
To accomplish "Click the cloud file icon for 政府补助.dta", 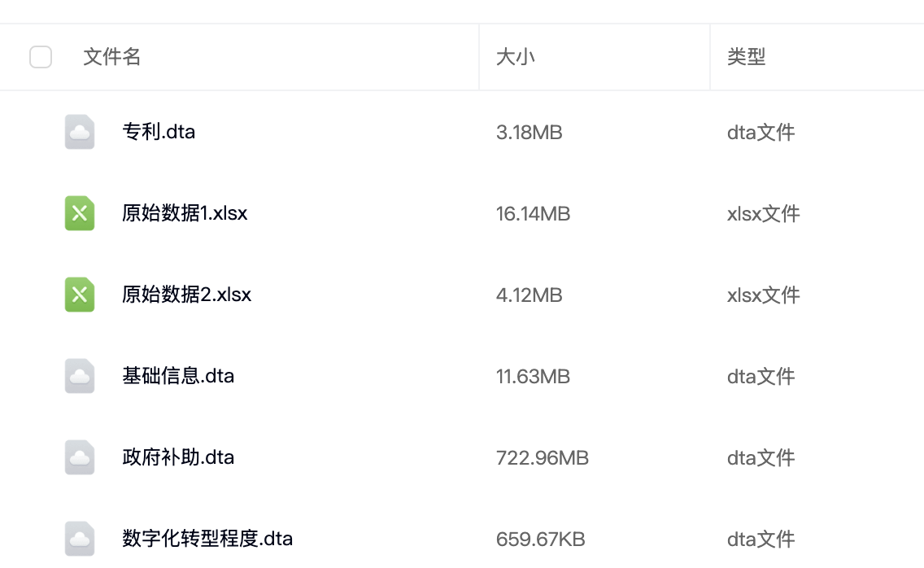I will pos(80,457).
